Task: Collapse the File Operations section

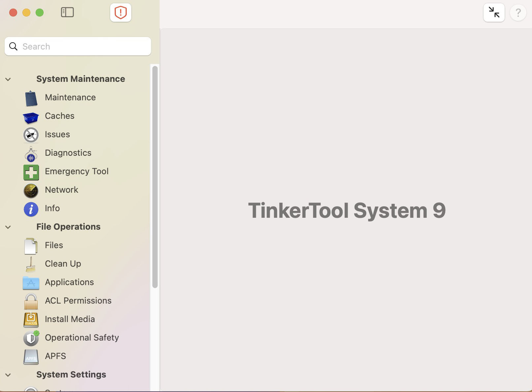Action: 8,227
